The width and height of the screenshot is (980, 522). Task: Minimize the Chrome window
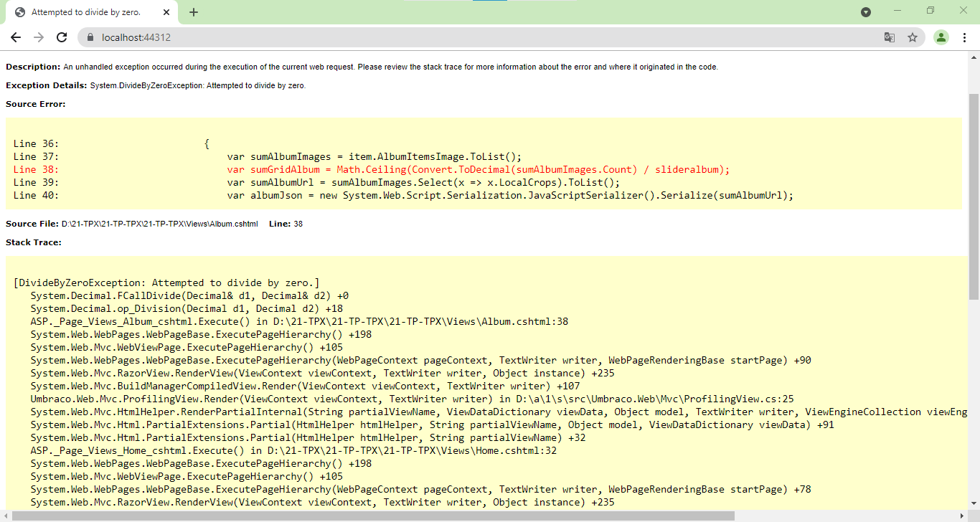898,11
